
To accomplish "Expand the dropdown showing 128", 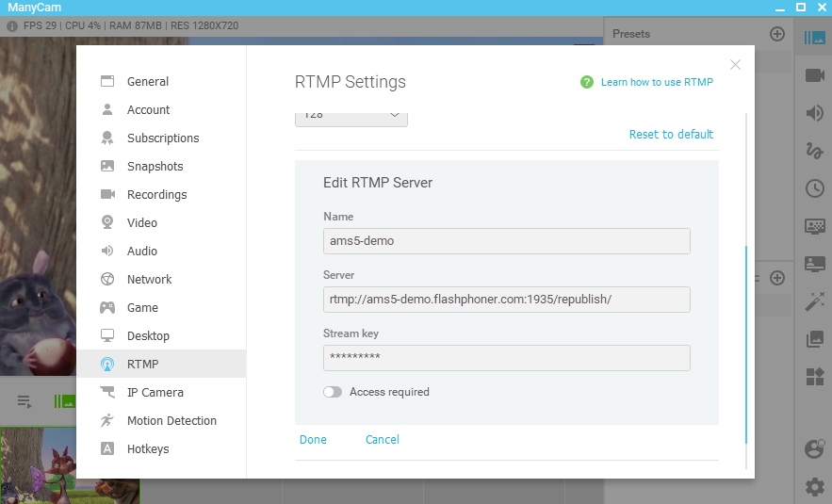I will (351, 116).
